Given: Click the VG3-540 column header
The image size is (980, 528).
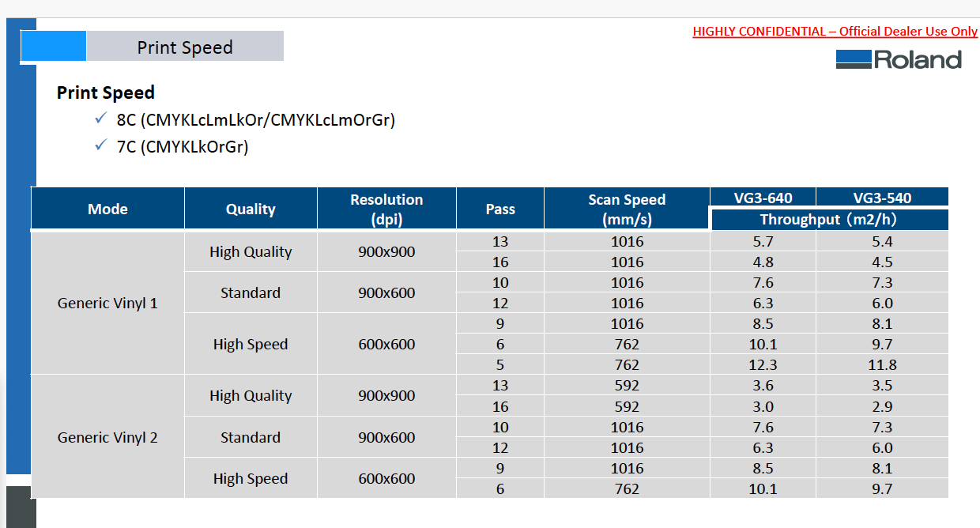Looking at the screenshot, I should [882, 198].
